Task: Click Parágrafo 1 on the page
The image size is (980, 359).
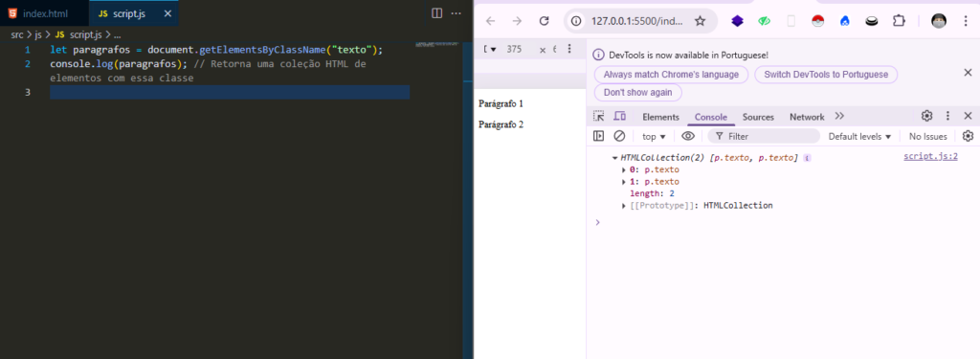Action: pyautogui.click(x=501, y=103)
